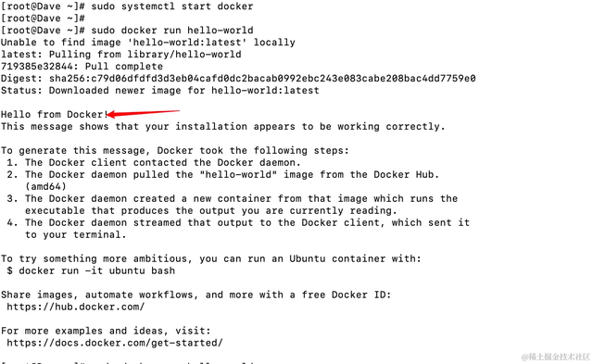The height and width of the screenshot is (364, 593).
Task: Click step 3 about new container creation
Action: point(233,205)
